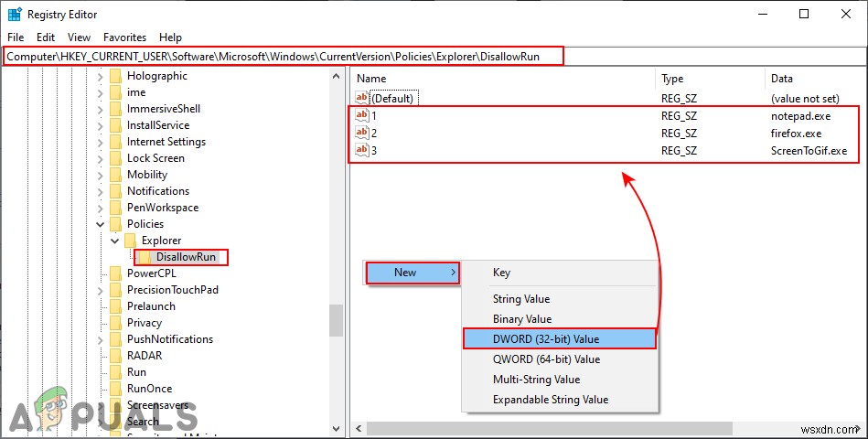868x439 pixels.
Task: Click the RunOnce folder icon
Action: 115,389
